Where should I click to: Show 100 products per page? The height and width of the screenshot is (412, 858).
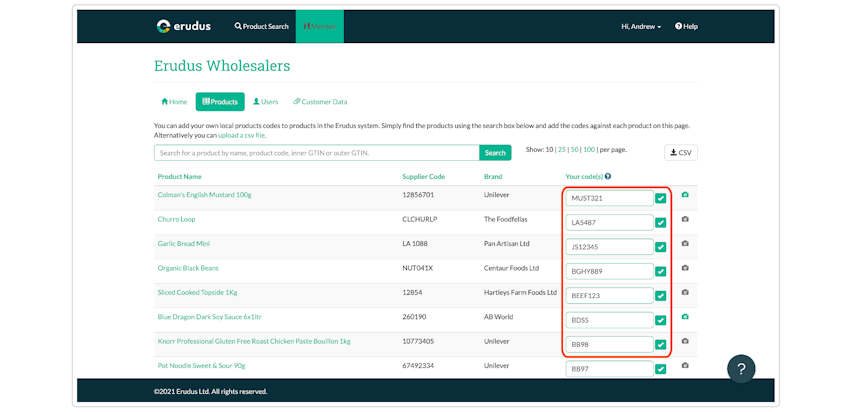click(589, 149)
